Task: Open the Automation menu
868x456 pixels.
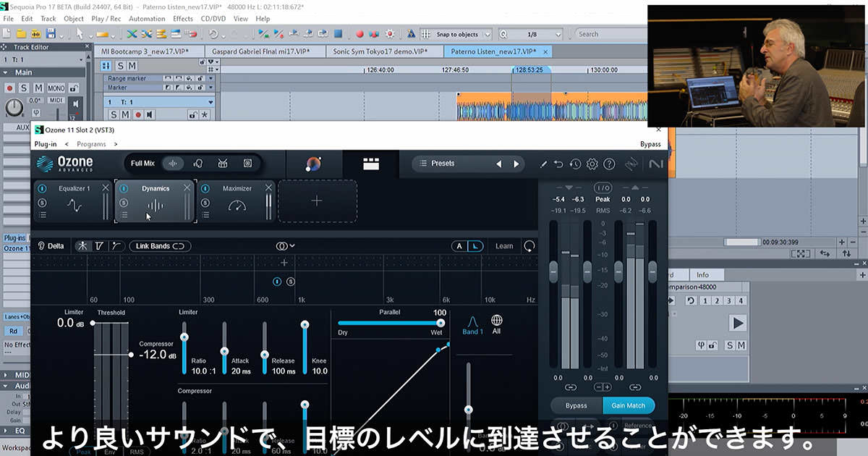Action: (147, 19)
